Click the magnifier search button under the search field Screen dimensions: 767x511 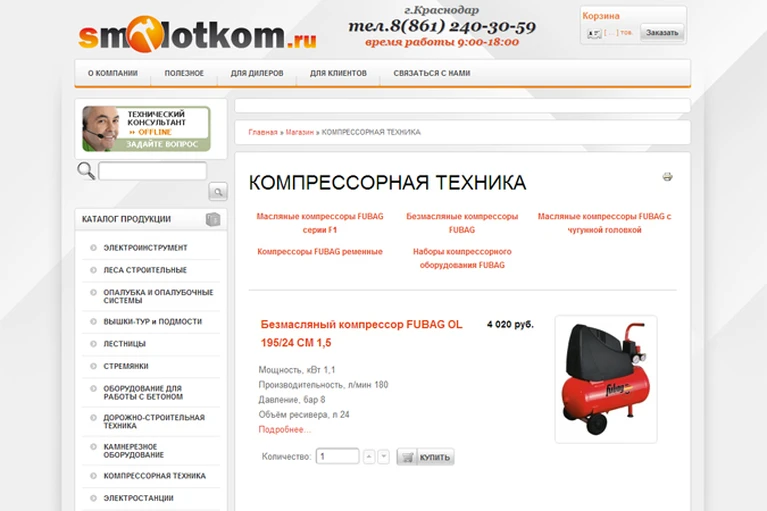218,192
